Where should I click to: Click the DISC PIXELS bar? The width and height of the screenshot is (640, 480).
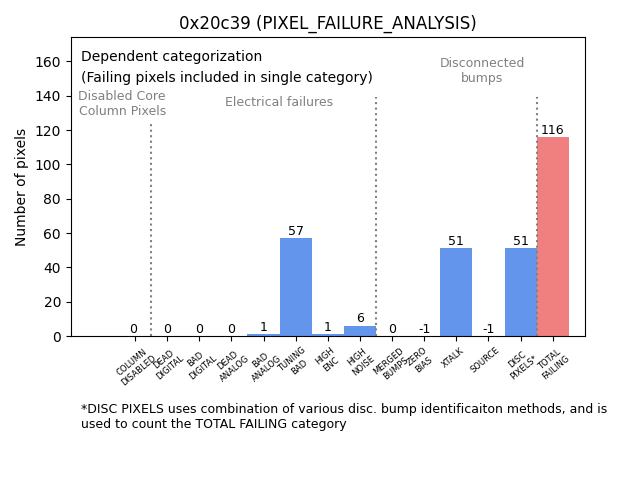click(521, 292)
